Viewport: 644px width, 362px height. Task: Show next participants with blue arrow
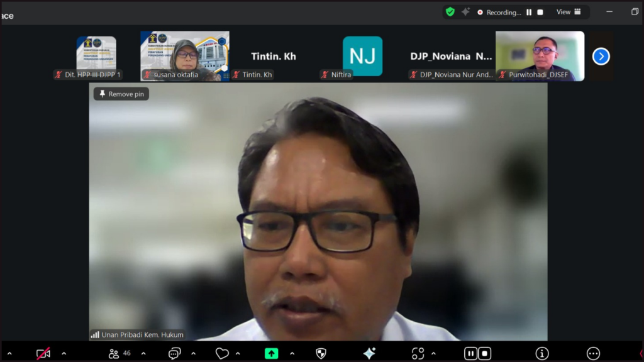click(x=601, y=57)
